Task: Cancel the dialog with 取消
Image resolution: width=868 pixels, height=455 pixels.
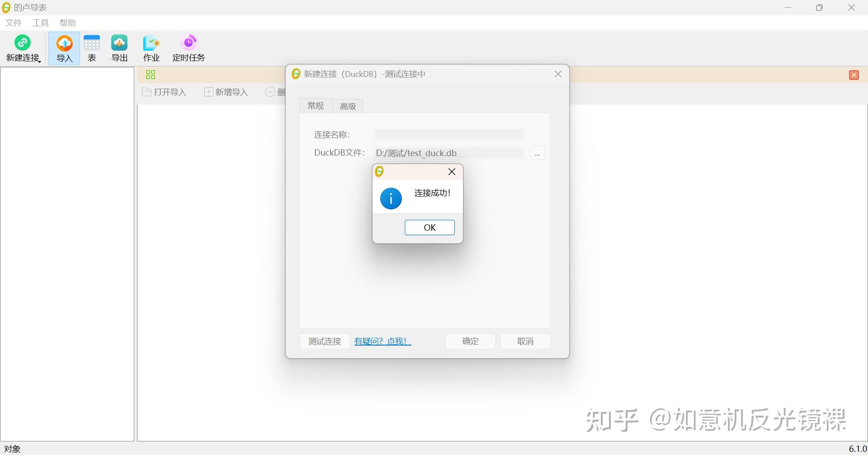Action: pyautogui.click(x=525, y=341)
